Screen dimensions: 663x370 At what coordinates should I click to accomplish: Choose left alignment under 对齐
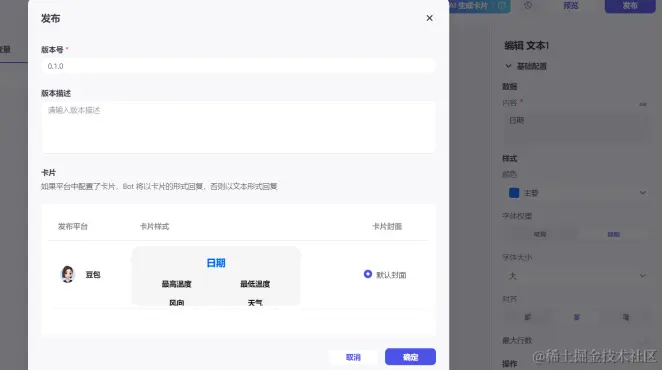tap(527, 317)
